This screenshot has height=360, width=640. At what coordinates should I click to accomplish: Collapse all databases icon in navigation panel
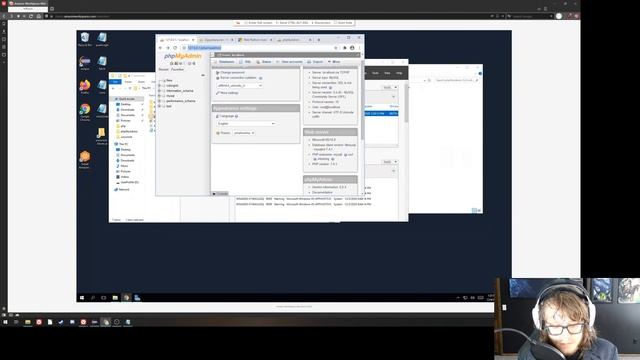coord(203,75)
